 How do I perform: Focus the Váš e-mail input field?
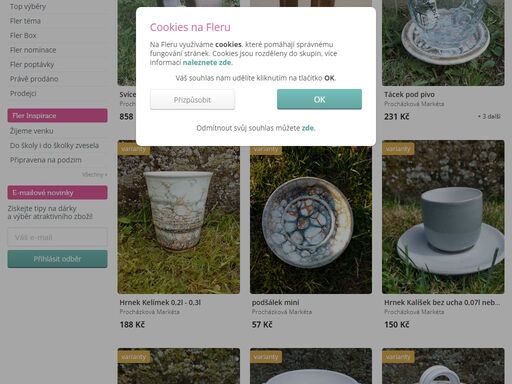coord(57,237)
